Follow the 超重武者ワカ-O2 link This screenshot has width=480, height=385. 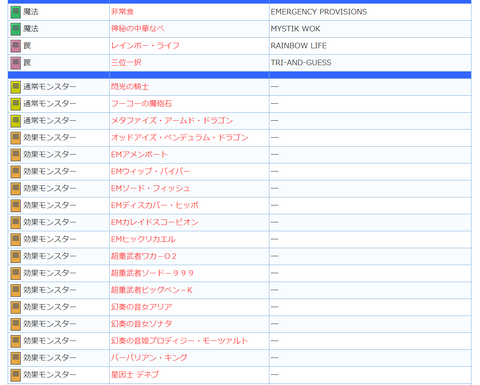click(x=144, y=257)
